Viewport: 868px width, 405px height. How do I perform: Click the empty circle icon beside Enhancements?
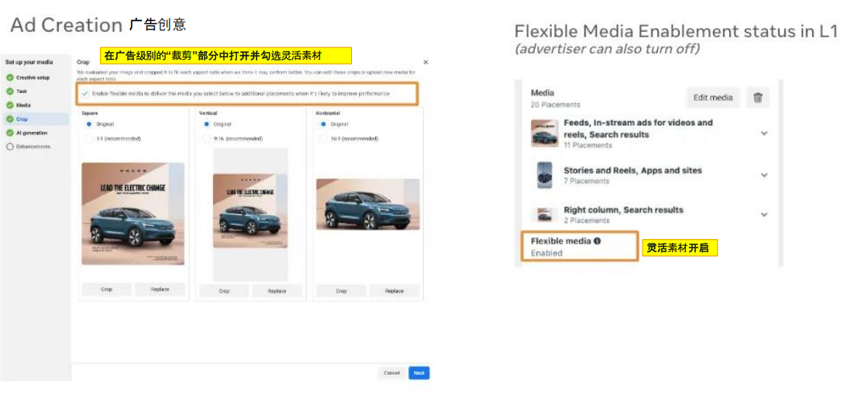pos(9,147)
